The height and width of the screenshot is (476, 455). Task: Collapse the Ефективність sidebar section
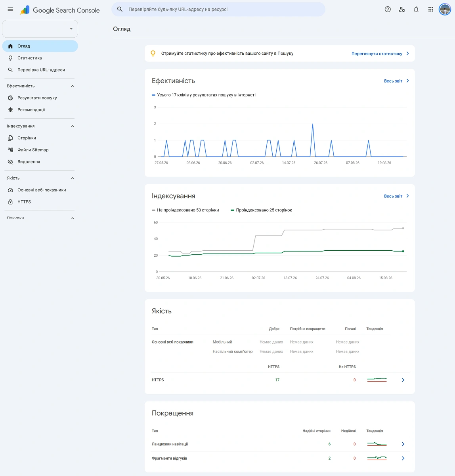(73, 86)
